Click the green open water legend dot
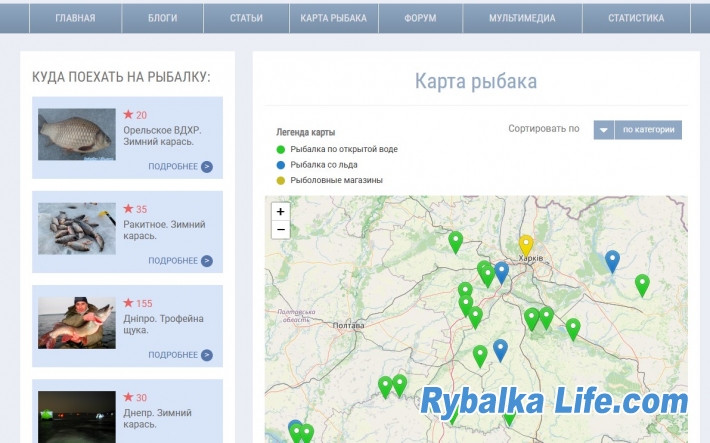The width and height of the screenshot is (710, 443). pyautogui.click(x=281, y=149)
